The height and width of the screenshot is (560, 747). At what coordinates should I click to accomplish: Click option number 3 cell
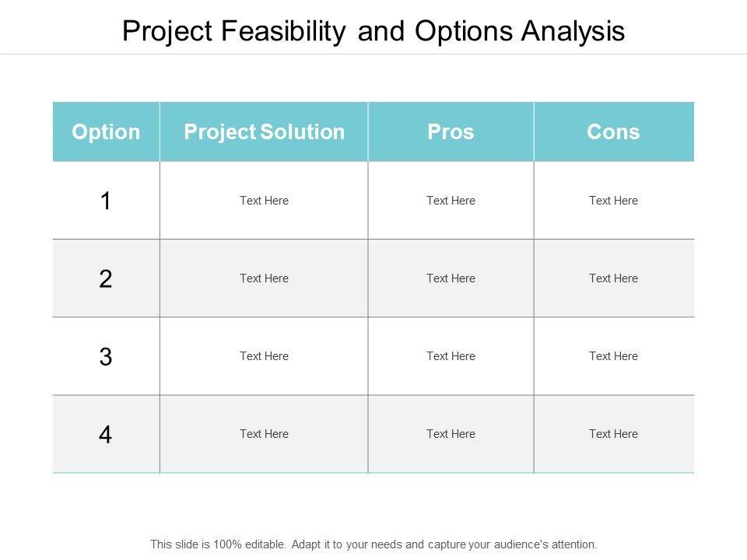coord(106,357)
